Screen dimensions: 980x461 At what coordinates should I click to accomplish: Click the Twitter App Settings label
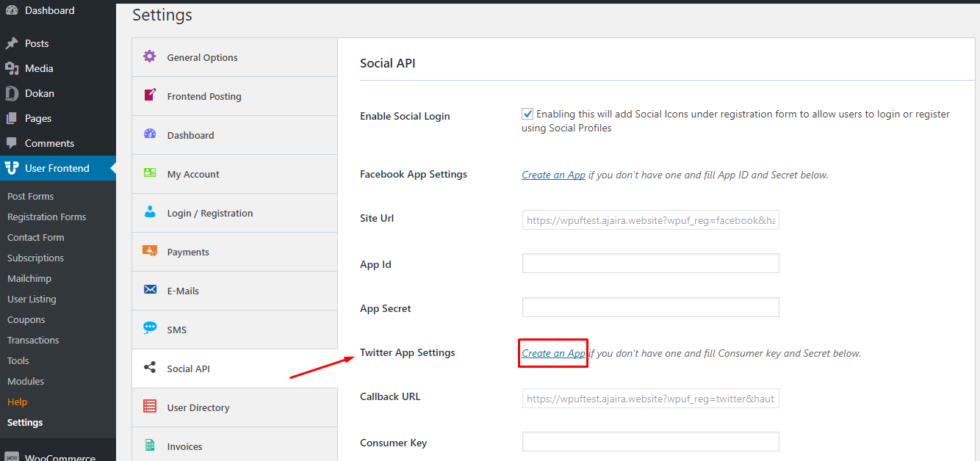click(x=408, y=352)
